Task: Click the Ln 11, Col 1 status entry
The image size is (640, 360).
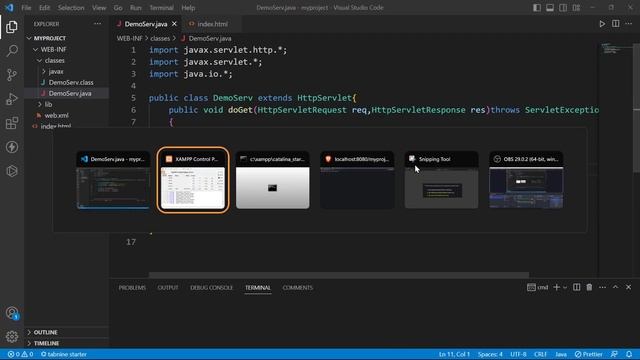Action: pos(454,354)
